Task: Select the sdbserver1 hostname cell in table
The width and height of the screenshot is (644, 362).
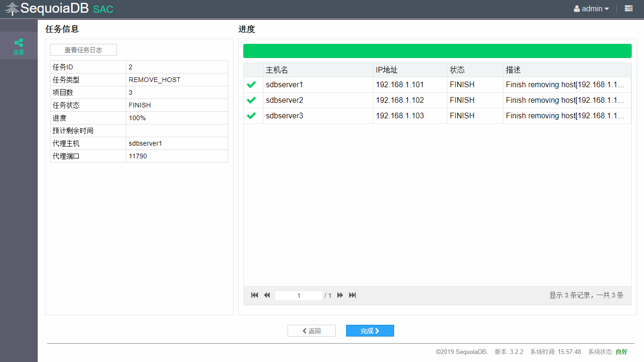Action: coord(318,85)
